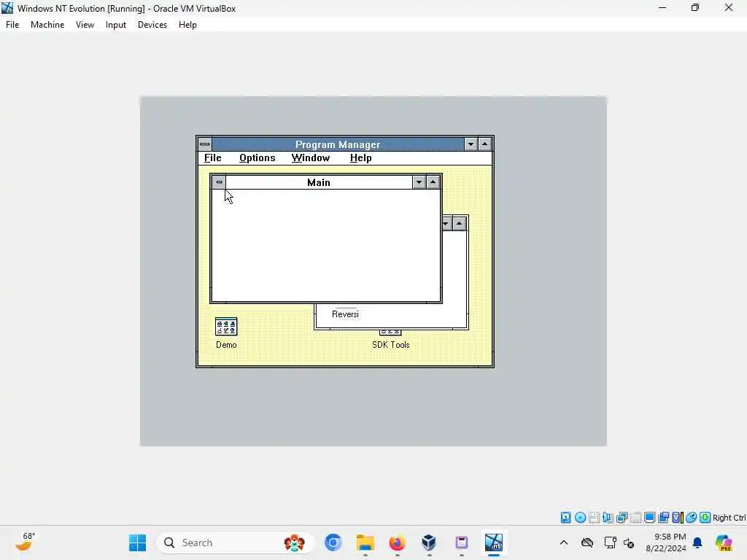Open the notification bell icon
Image resolution: width=747 pixels, height=560 pixels.
click(x=697, y=542)
